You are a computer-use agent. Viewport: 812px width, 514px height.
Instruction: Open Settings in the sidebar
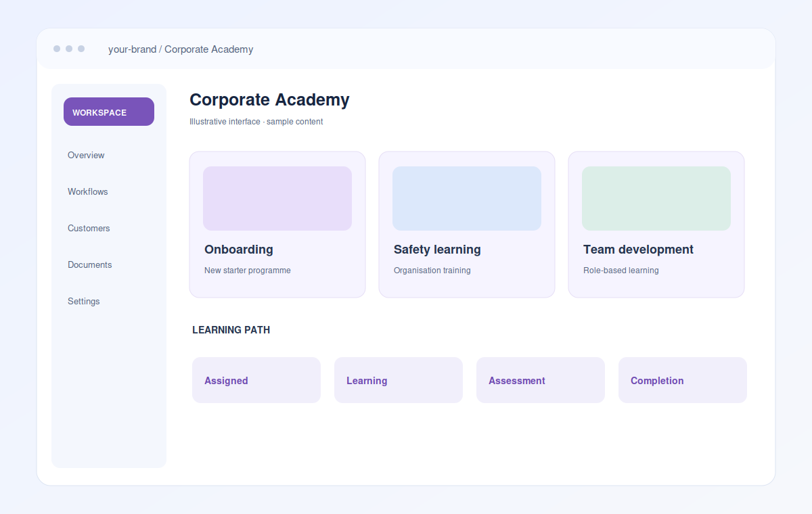click(x=84, y=301)
